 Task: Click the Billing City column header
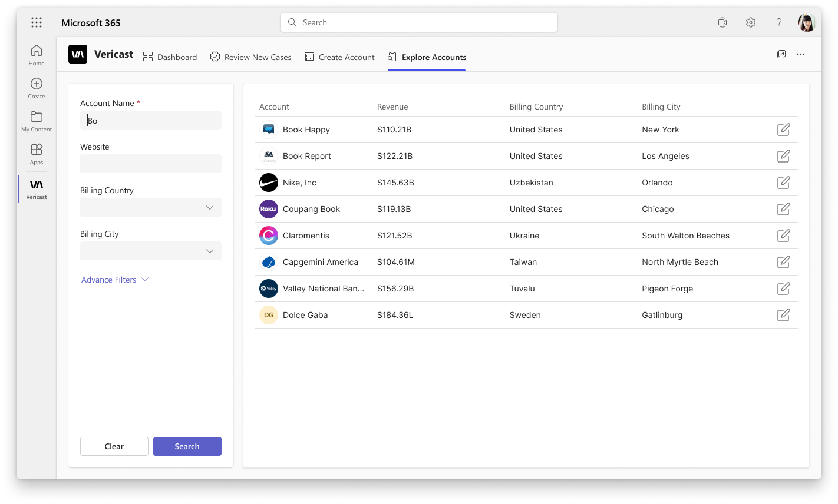pyautogui.click(x=661, y=107)
